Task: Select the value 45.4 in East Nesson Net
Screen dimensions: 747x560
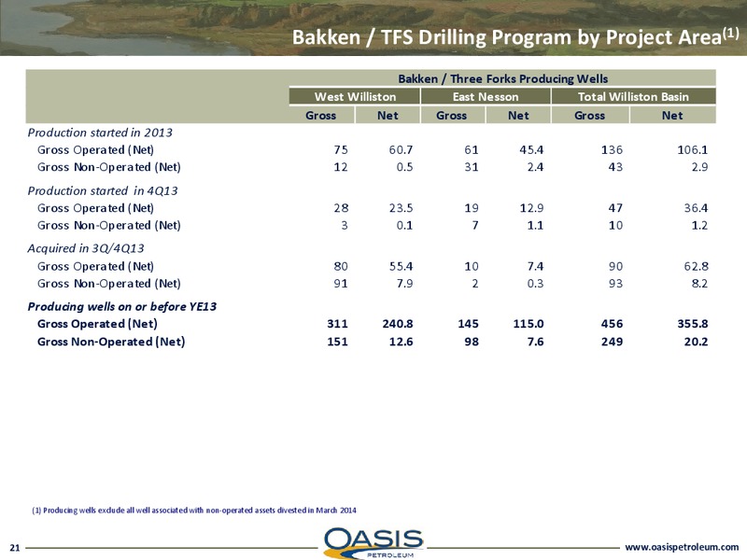Action: tap(531, 149)
